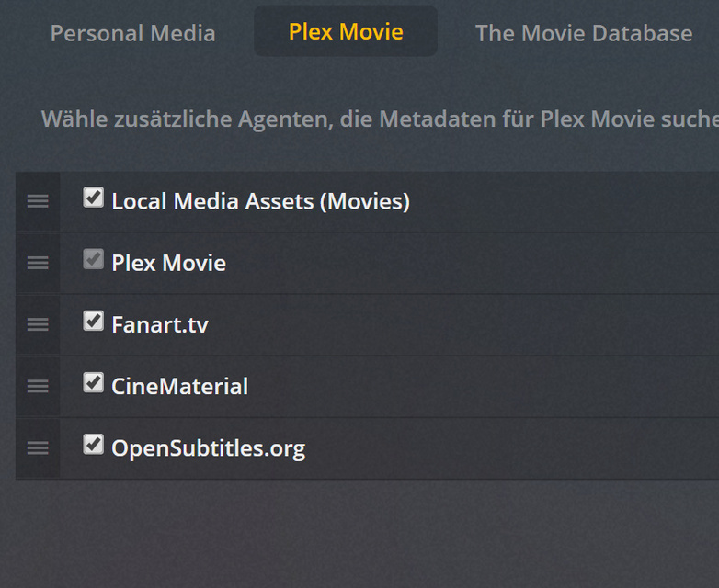Disable the Fanart.tv agent checkbox
This screenshot has height=588, width=719.
(x=93, y=321)
